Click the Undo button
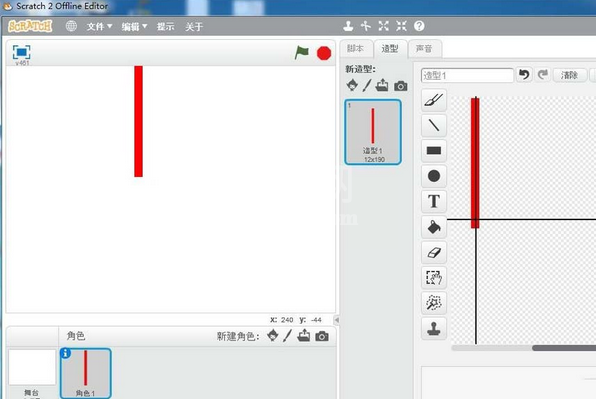The image size is (596, 399). coord(525,75)
